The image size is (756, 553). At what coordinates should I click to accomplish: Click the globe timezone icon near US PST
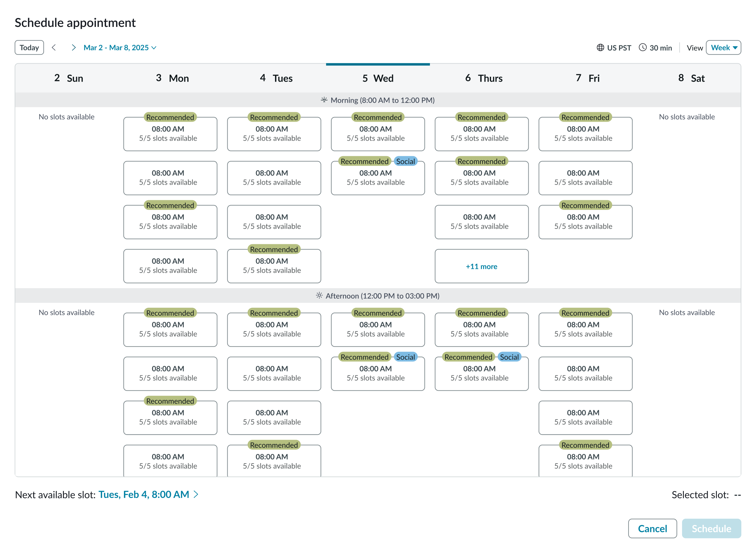(600, 47)
